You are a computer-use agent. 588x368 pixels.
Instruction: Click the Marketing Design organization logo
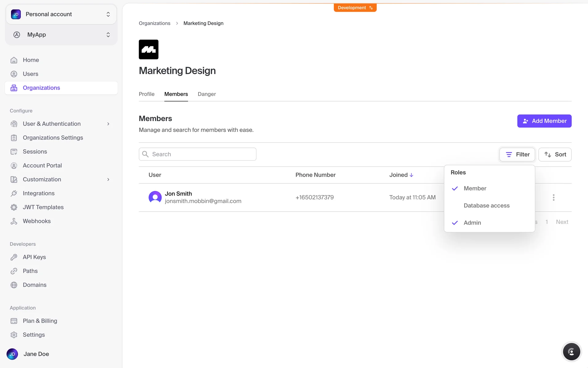[x=149, y=49]
